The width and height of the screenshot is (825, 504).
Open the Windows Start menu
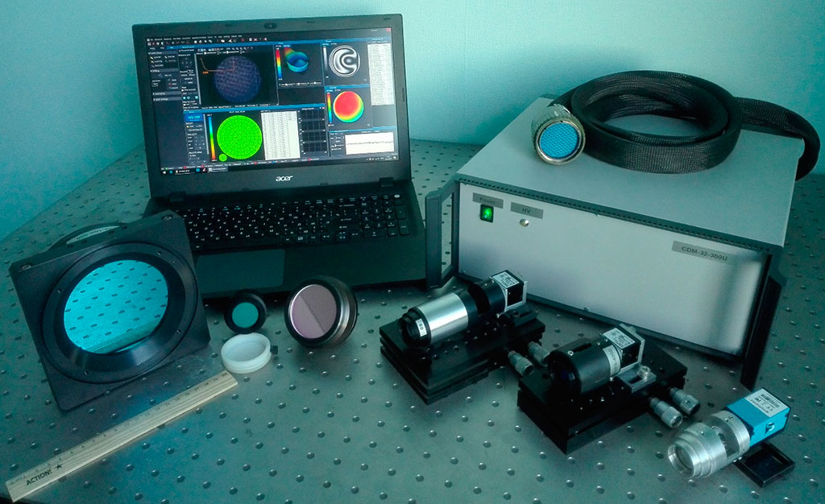(x=162, y=171)
